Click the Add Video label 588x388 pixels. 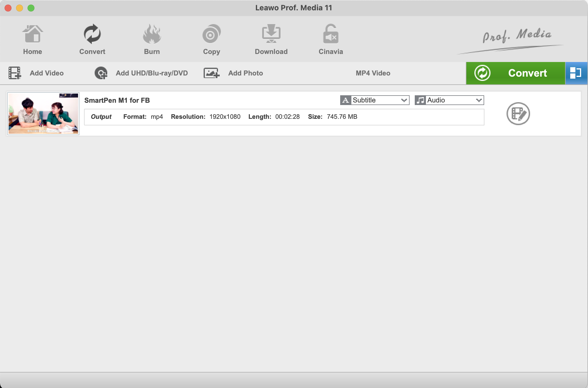47,73
